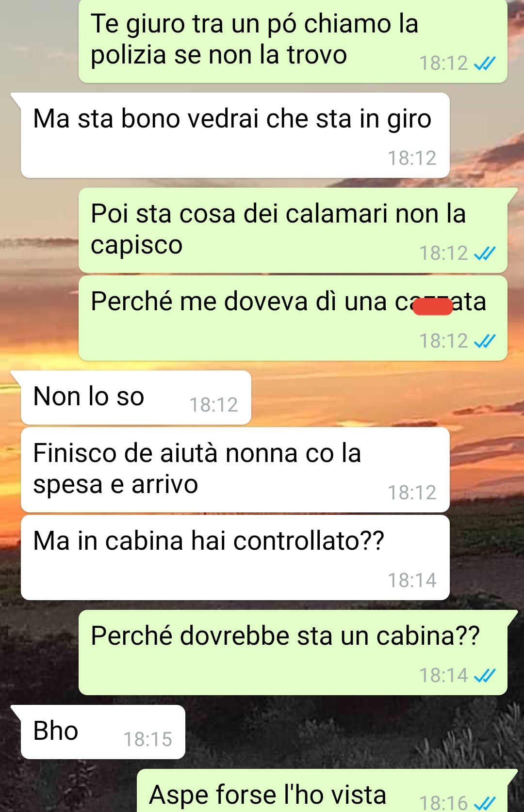
Task: Click blue ticks on 'calamari' message
Action: (485, 254)
